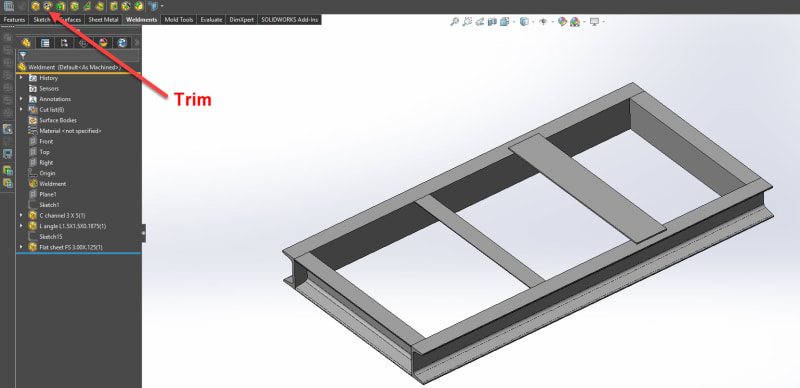Image resolution: width=800 pixels, height=388 pixels.
Task: Select the Sensors tree item
Action: click(x=49, y=88)
